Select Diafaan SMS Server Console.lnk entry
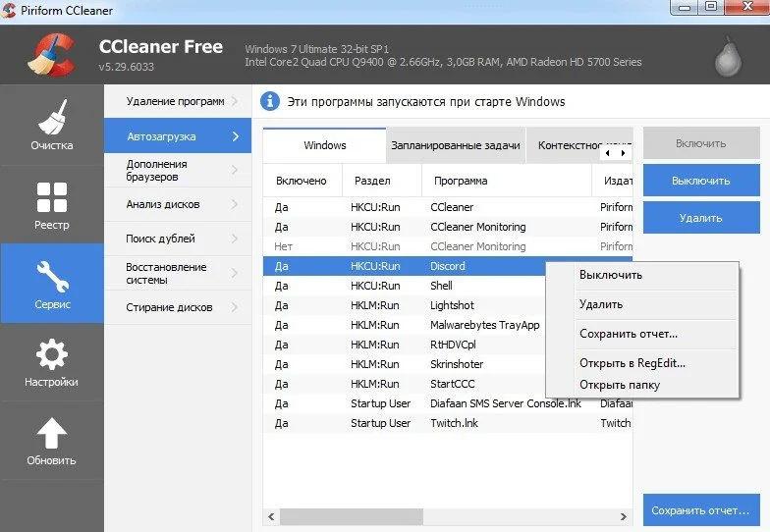770x532 pixels. 448,403
